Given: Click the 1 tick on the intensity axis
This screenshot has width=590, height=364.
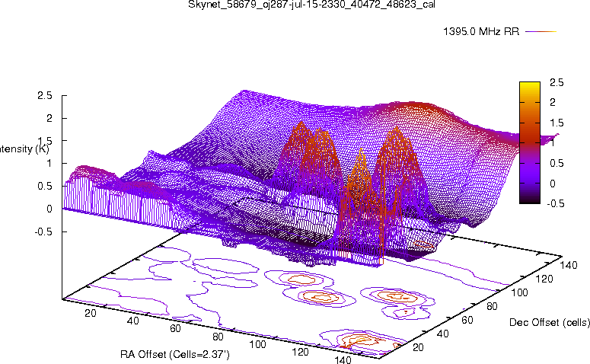Looking at the screenshot, I should coord(49,164).
